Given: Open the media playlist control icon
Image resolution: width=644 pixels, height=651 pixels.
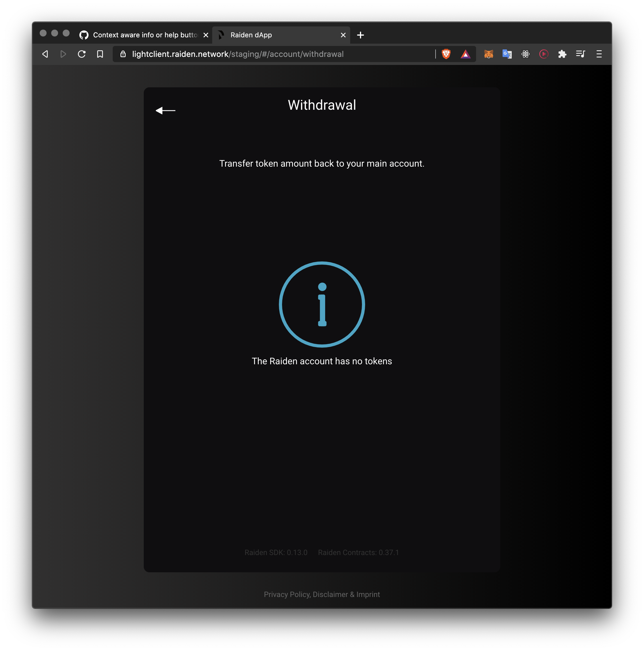Looking at the screenshot, I should (580, 54).
